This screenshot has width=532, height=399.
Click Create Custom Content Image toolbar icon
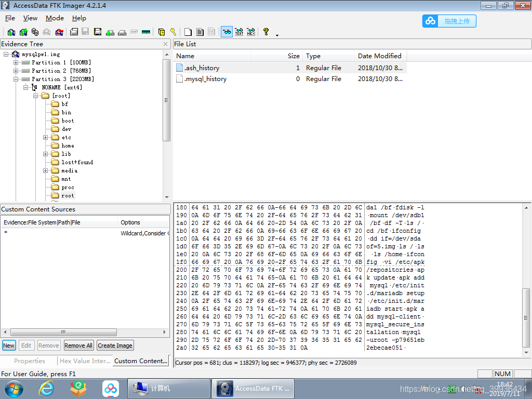pyautogui.click(x=122, y=32)
